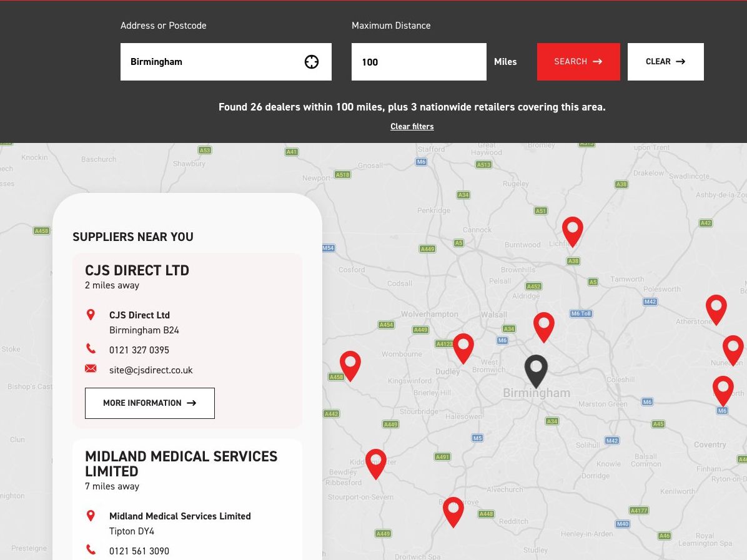The image size is (747, 560).
Task: Click the red SEARCH button
Action: click(x=578, y=62)
